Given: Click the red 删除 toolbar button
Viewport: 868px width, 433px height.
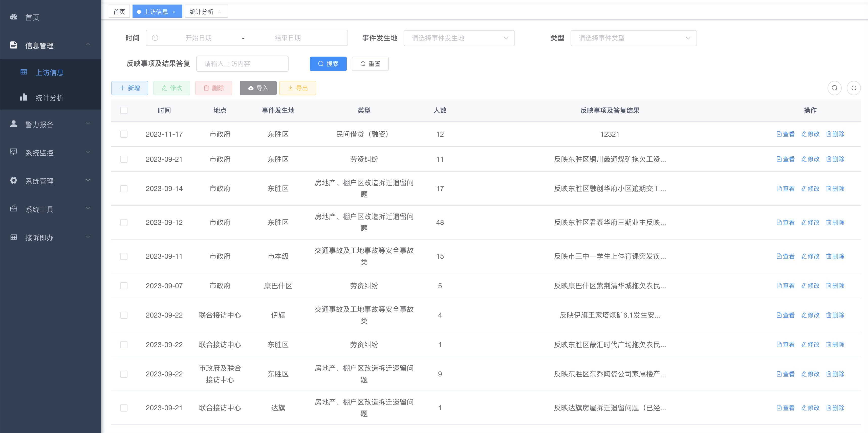Looking at the screenshot, I should click(x=214, y=88).
